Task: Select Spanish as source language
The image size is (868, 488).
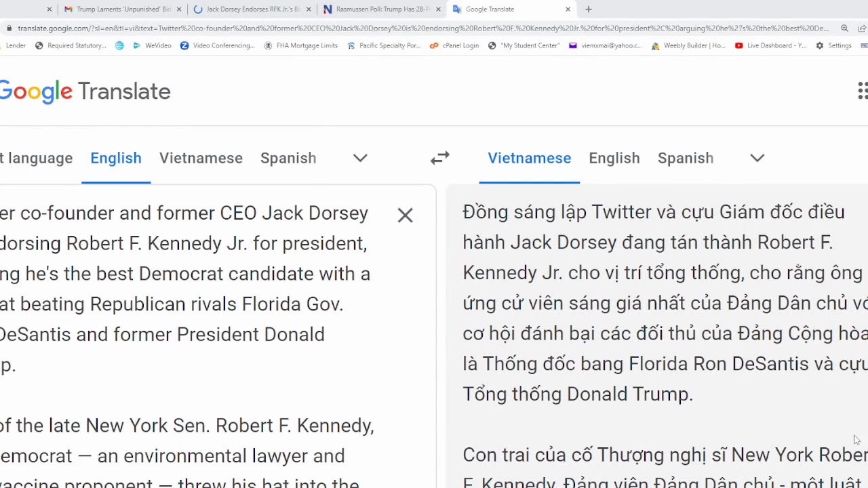Action: pyautogui.click(x=288, y=158)
